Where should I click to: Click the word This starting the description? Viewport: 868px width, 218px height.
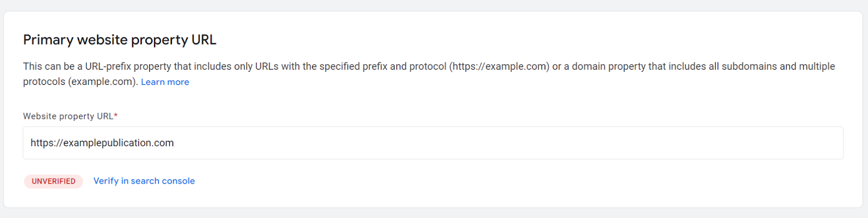[32, 66]
